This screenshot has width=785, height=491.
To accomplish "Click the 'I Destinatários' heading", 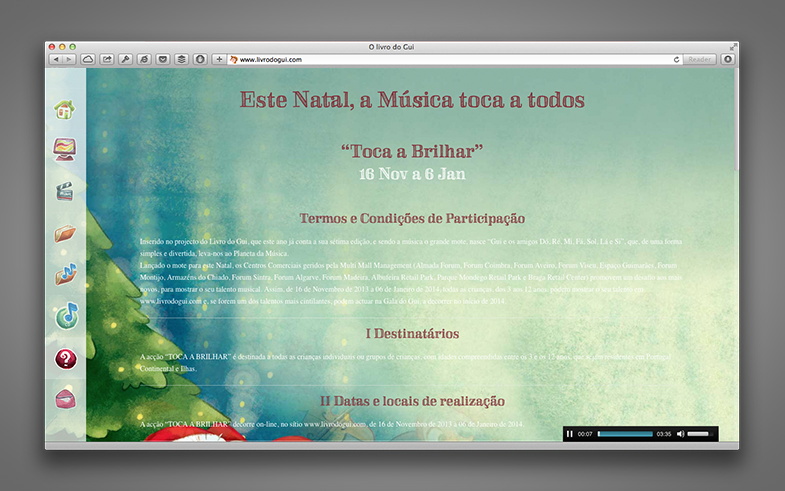I will click(x=412, y=334).
